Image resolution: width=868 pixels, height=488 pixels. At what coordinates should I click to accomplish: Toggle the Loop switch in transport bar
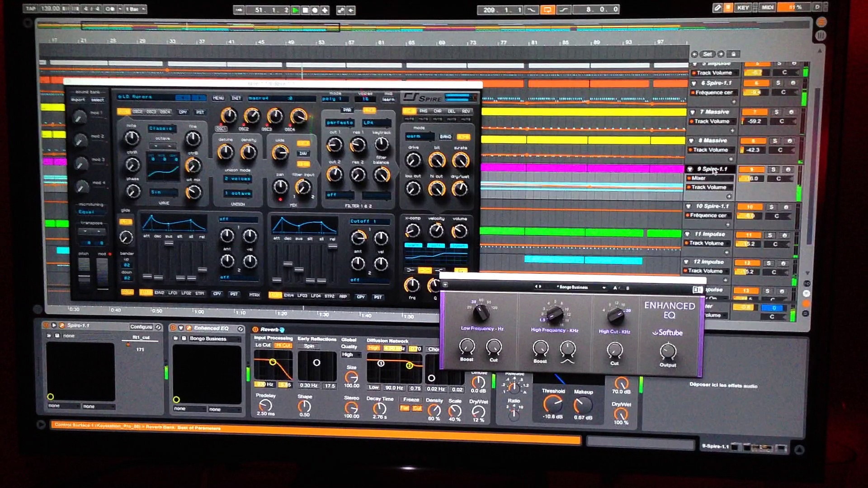click(x=547, y=9)
